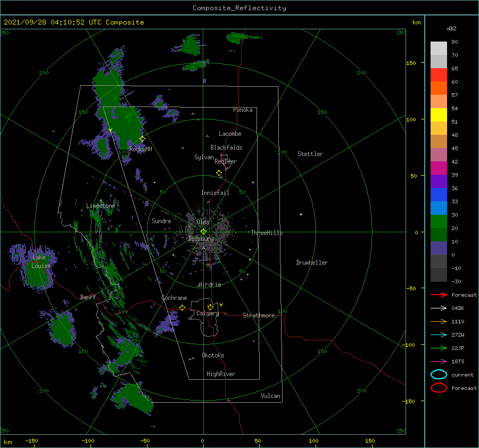The width and height of the screenshot is (479, 448).
Task: Click the Banff town label
Action: click(x=88, y=297)
